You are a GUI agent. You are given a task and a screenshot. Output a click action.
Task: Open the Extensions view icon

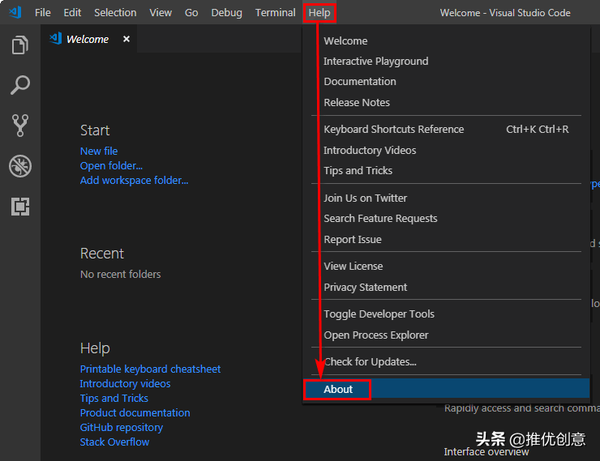[x=20, y=207]
